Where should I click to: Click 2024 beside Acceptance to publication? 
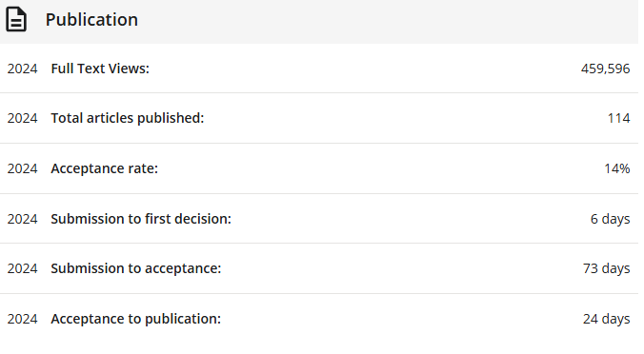[22, 319]
